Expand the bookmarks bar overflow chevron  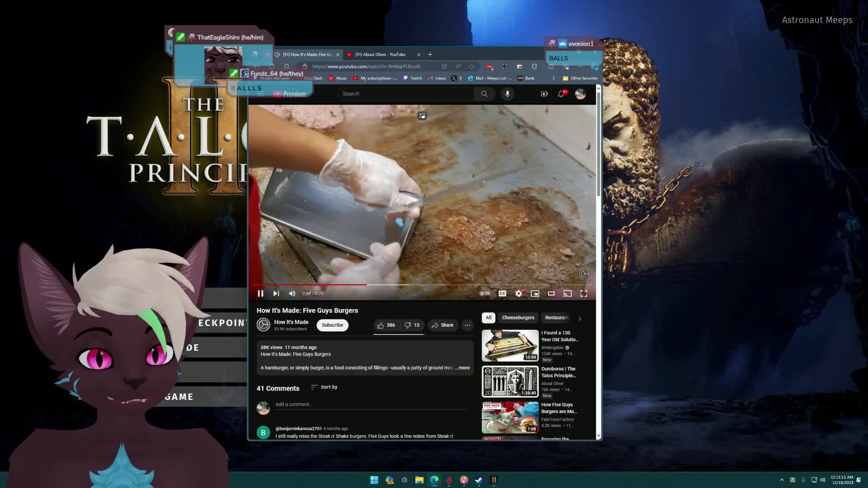[553, 78]
